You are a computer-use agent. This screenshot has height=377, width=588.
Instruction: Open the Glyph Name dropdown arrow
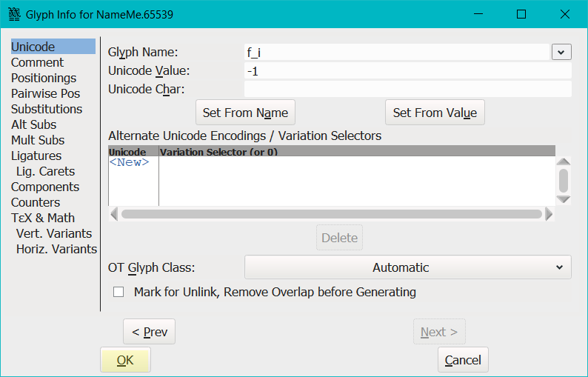pos(561,52)
